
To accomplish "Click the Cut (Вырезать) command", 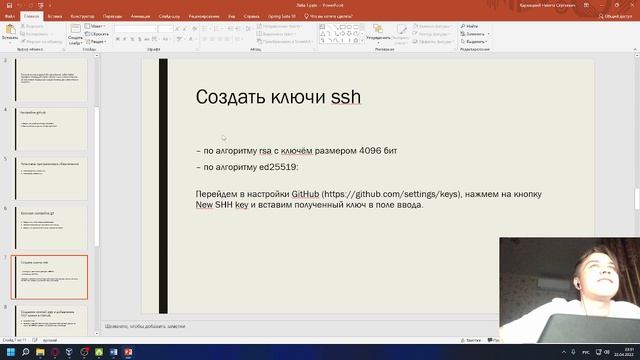I will (x=32, y=26).
